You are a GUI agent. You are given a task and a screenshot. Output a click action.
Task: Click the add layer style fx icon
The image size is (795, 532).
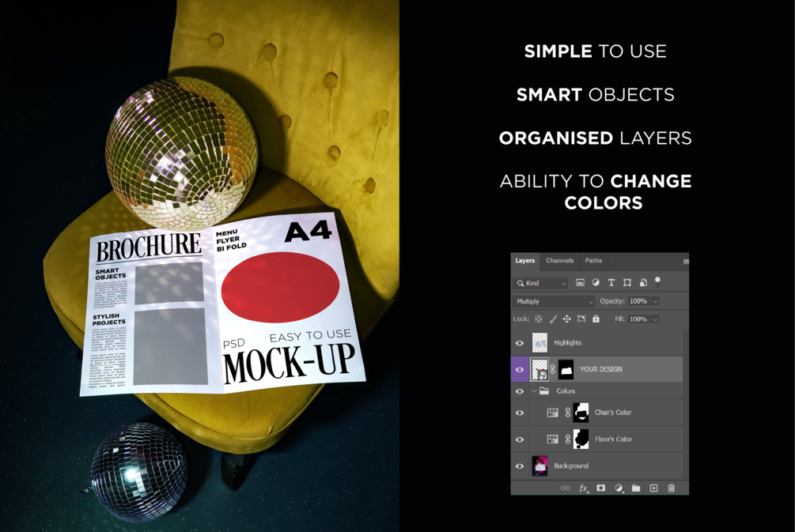[584, 489]
